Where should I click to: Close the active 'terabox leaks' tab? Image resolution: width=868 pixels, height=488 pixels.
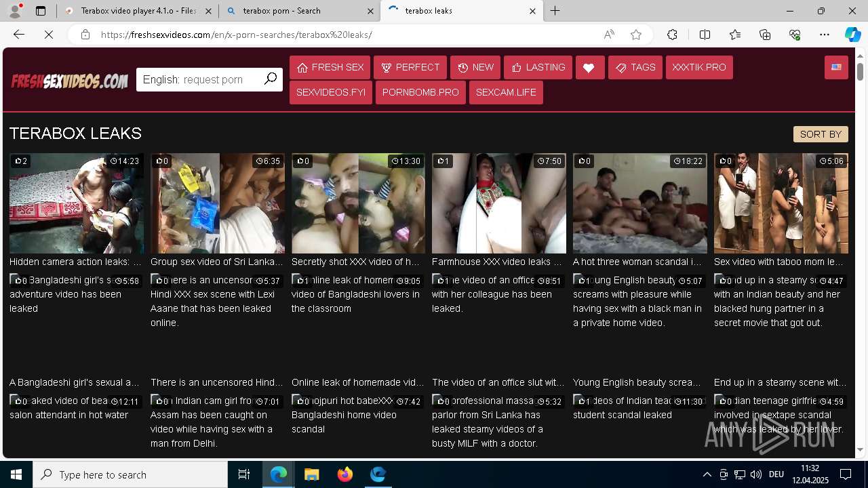coord(532,11)
